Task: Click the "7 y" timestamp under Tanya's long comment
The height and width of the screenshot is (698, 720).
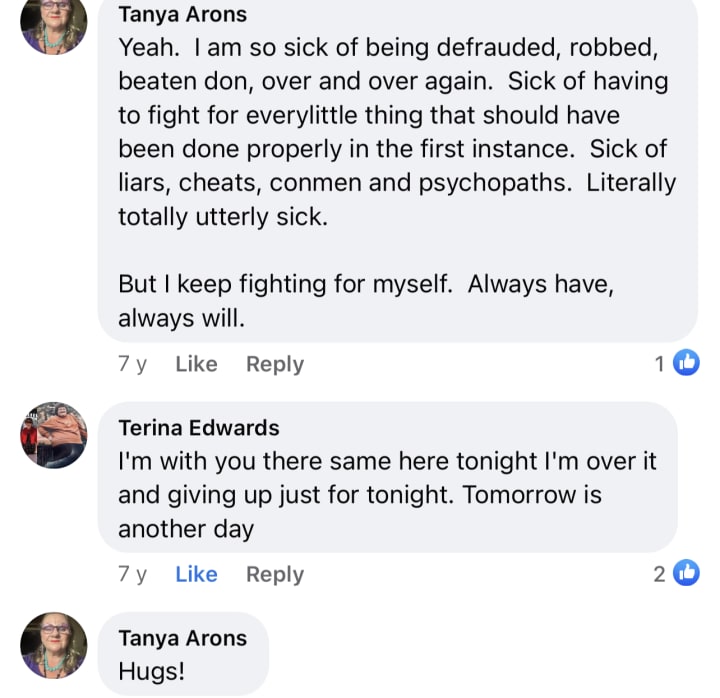Action: 132,364
